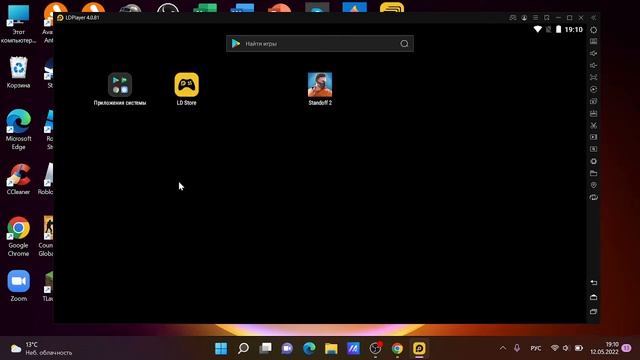Open Google Chrome from the taskbar
Image resolution: width=640 pixels, height=360 pixels.
click(x=397, y=348)
